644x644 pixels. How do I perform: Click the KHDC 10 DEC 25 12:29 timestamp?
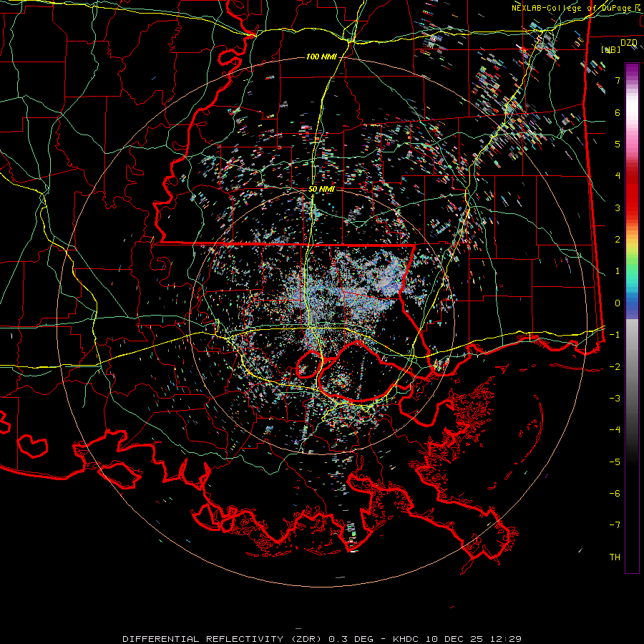tap(457, 639)
